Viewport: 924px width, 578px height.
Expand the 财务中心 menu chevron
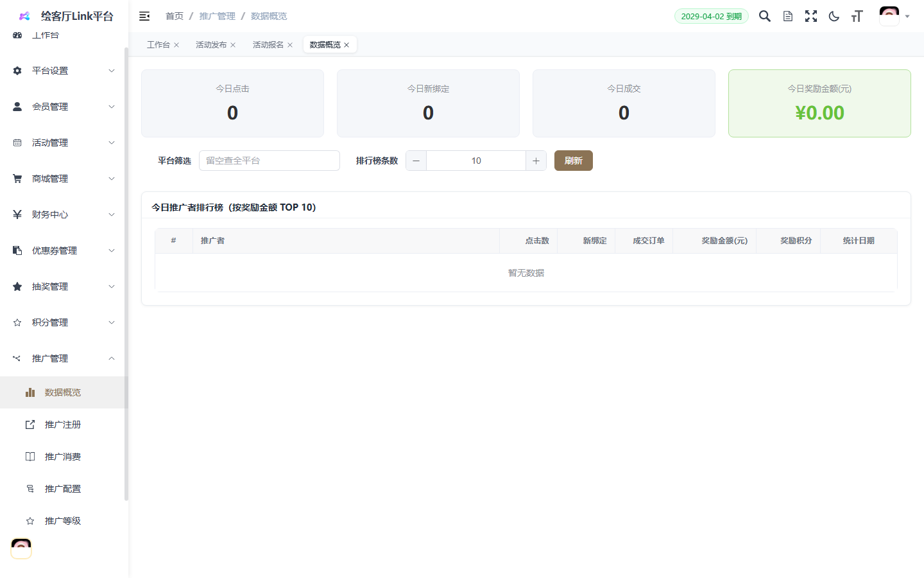(112, 215)
